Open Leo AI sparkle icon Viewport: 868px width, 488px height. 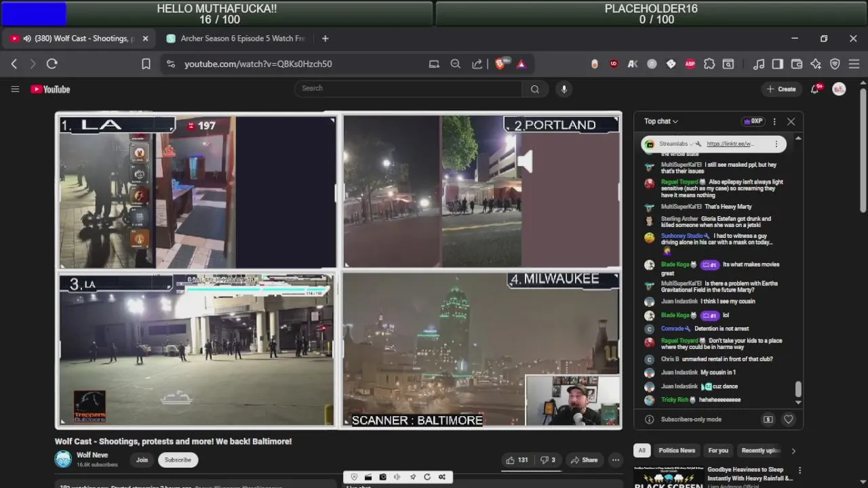pyautogui.click(x=816, y=64)
